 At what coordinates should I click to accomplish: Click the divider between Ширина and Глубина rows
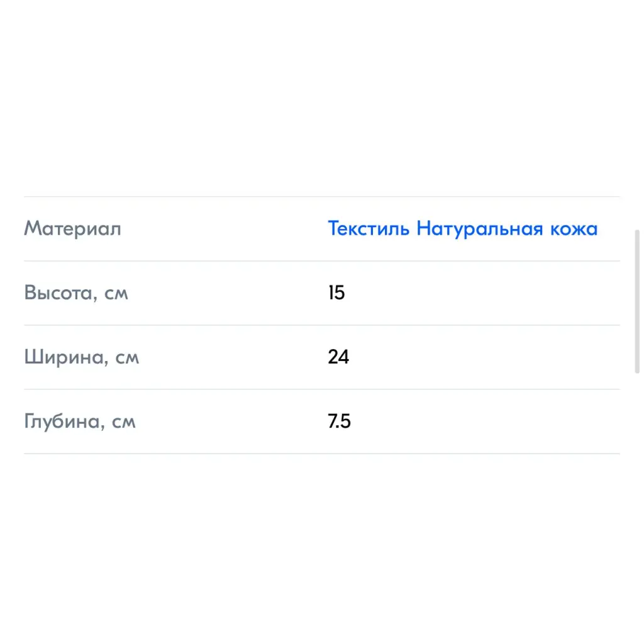tap(322, 389)
